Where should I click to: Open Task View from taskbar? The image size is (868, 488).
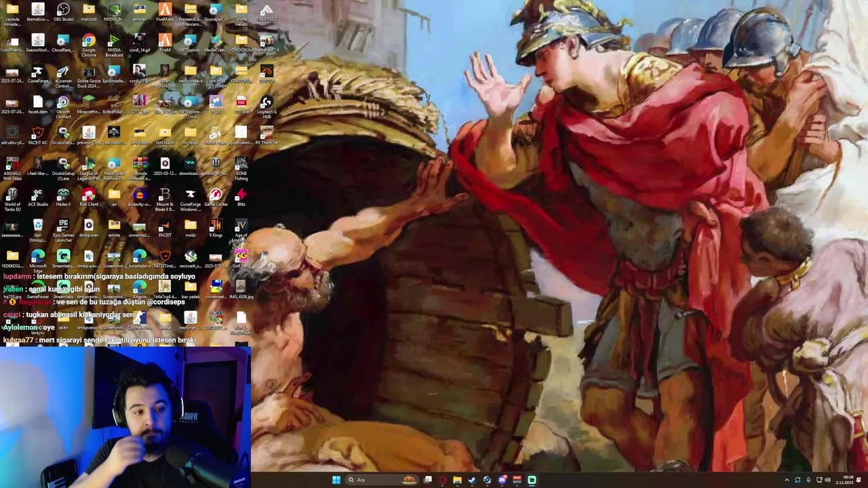[428, 480]
